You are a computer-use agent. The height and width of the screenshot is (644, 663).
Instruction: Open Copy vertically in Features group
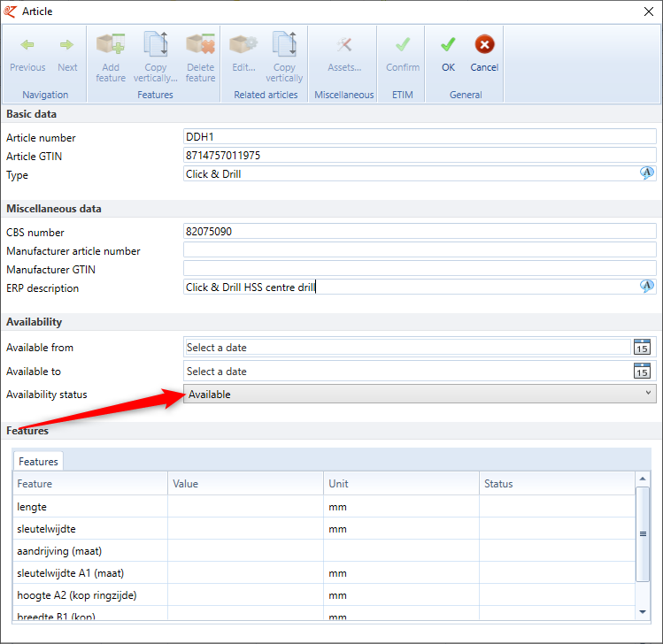tap(155, 57)
